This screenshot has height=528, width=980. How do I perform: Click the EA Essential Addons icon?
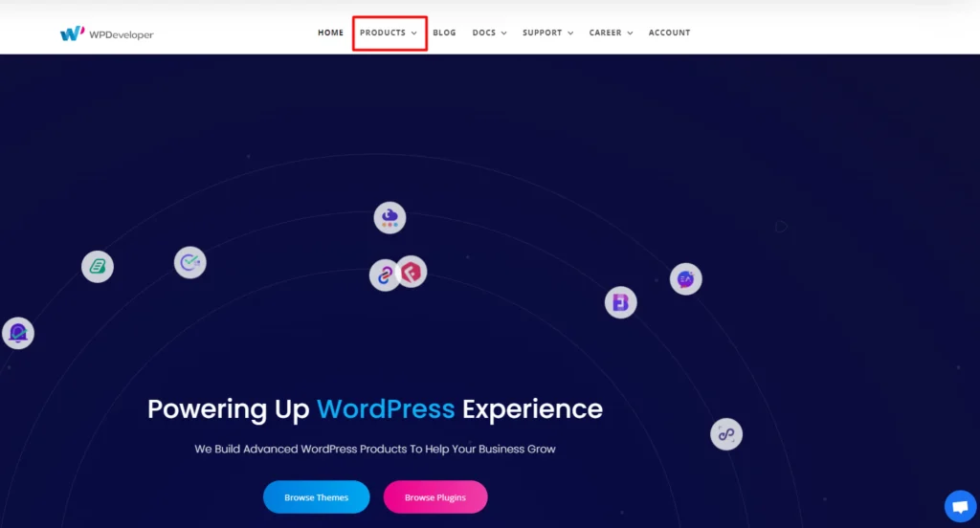pos(685,279)
